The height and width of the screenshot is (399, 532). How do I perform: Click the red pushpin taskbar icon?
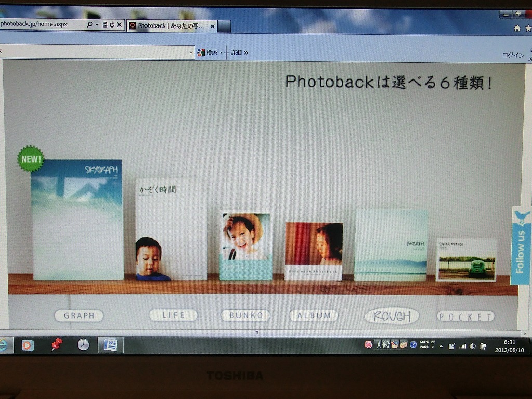click(x=56, y=345)
